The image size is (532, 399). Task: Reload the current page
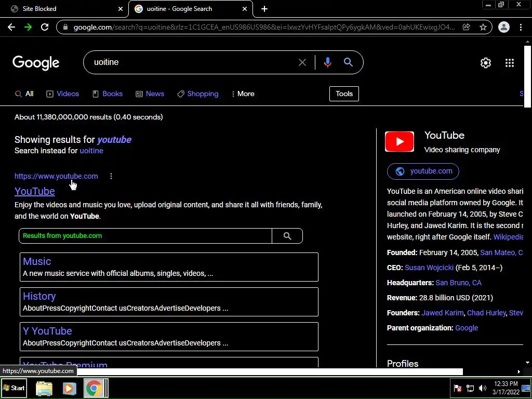pos(45,27)
